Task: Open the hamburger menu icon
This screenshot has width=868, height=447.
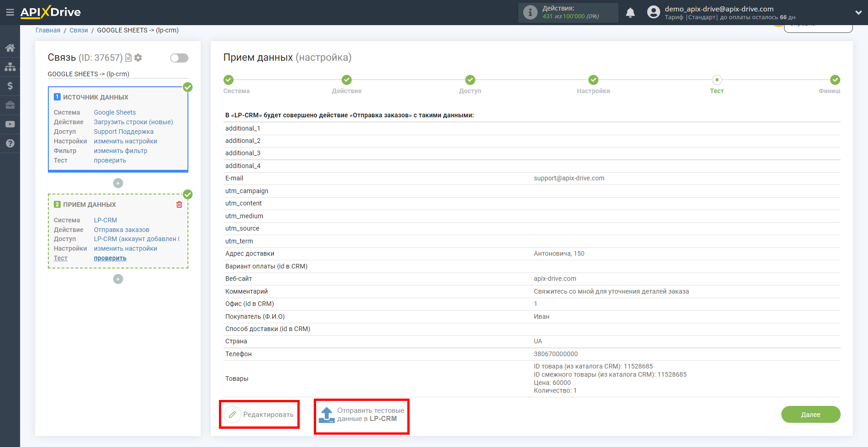Action: (10, 12)
